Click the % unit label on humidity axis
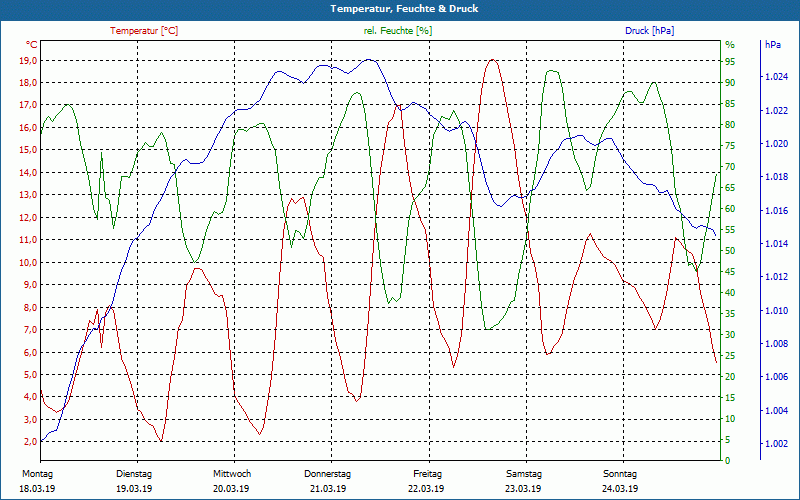Viewport: 800px width, 500px height. click(730, 45)
